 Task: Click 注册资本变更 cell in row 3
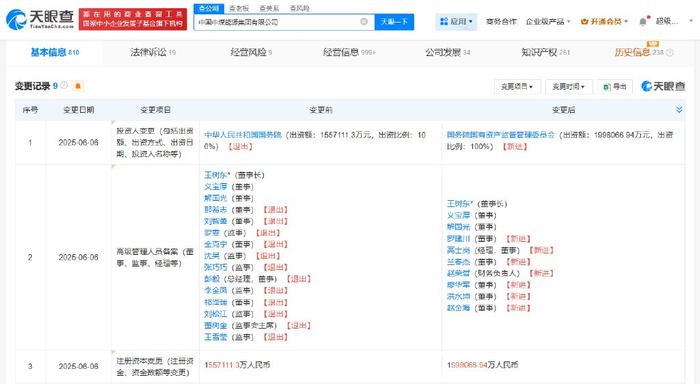[155, 366]
